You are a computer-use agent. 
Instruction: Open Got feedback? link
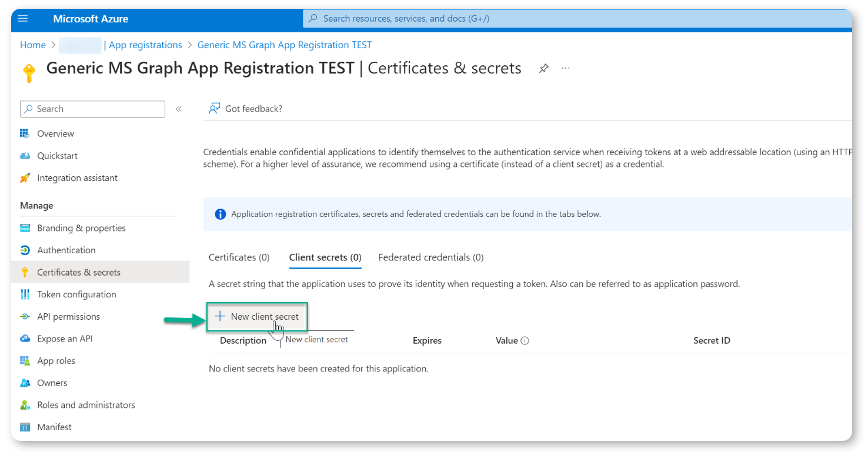pyautogui.click(x=253, y=109)
